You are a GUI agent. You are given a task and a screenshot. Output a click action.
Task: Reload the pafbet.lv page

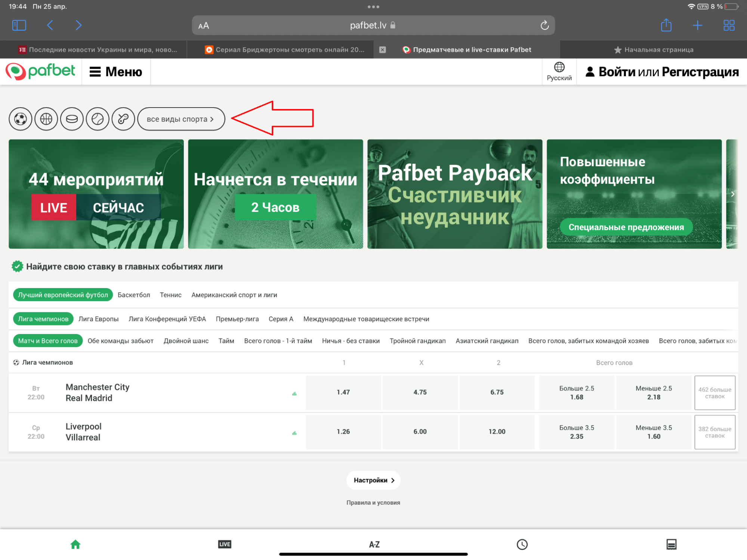coord(544,25)
